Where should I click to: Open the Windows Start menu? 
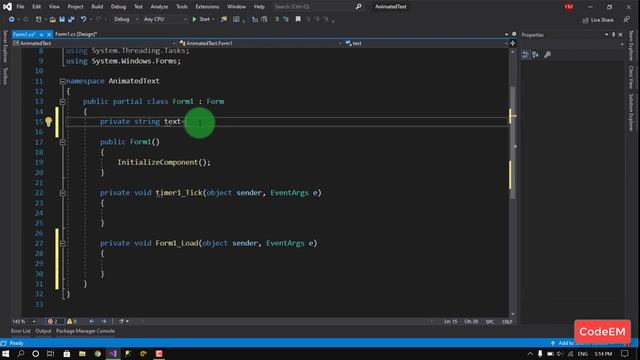click(6, 353)
